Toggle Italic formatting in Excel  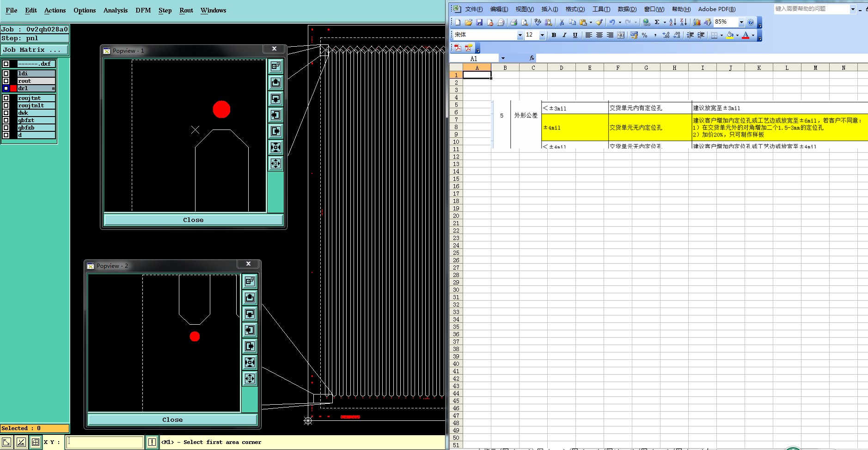click(564, 35)
